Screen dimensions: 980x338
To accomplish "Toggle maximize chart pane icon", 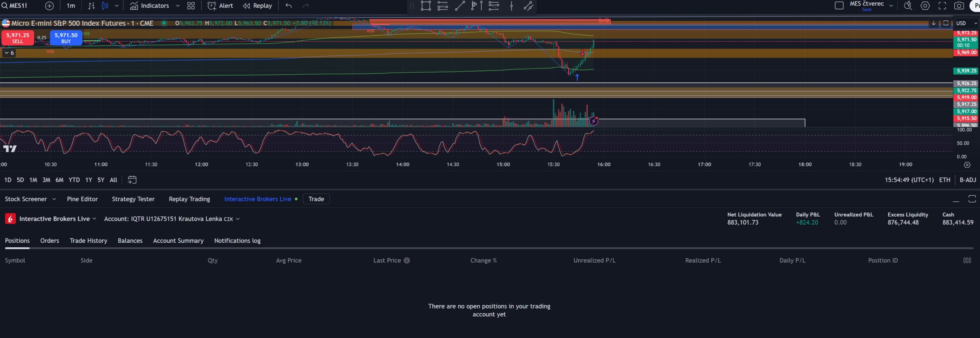I will (946, 23).
